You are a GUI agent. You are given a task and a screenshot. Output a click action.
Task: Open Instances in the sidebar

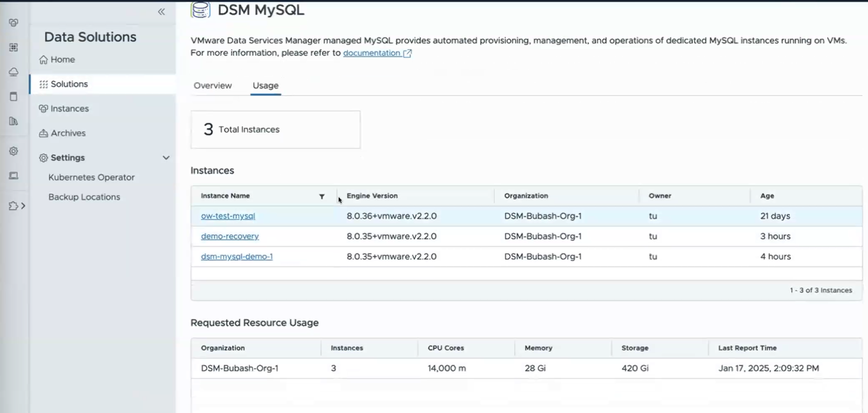tap(70, 109)
